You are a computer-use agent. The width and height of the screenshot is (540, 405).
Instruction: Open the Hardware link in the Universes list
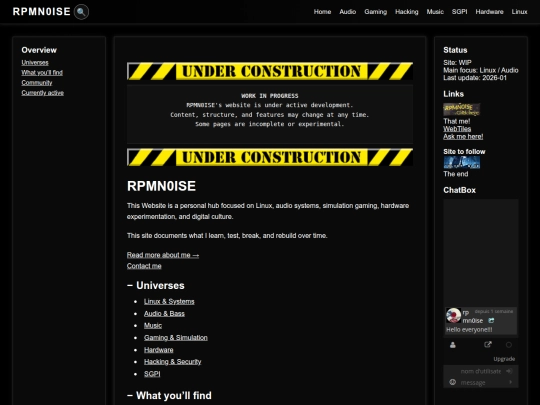click(x=158, y=350)
